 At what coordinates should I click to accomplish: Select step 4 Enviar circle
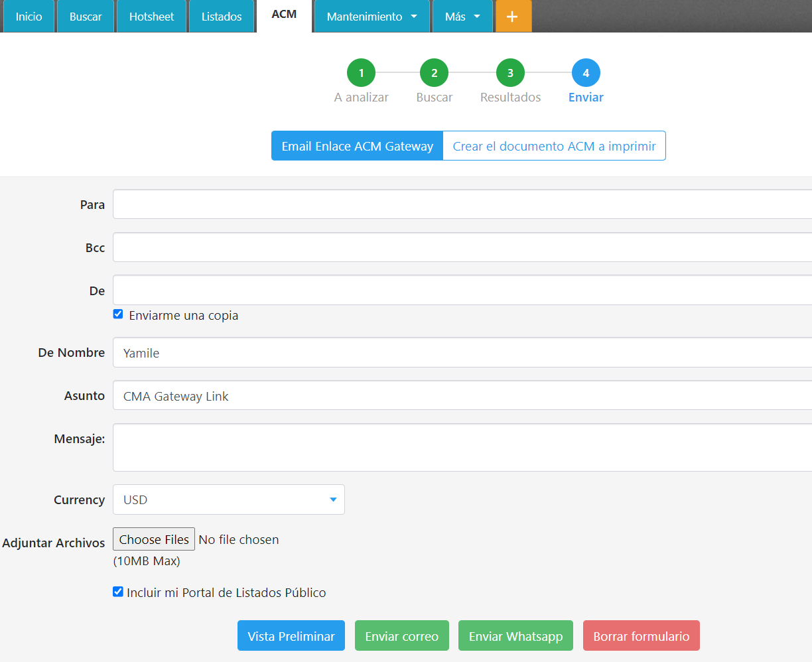(x=586, y=73)
